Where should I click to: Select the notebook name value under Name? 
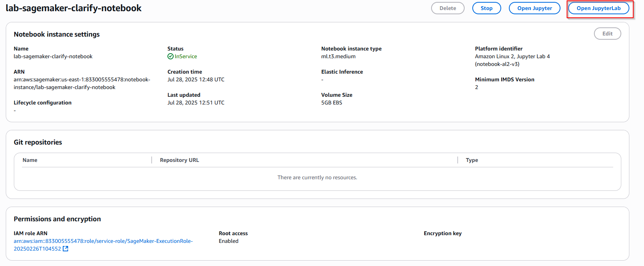(53, 56)
